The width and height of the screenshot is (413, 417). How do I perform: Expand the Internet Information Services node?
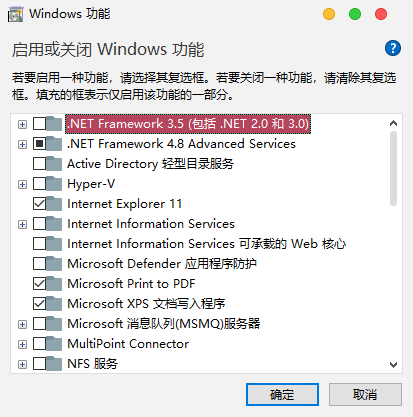click(x=22, y=224)
